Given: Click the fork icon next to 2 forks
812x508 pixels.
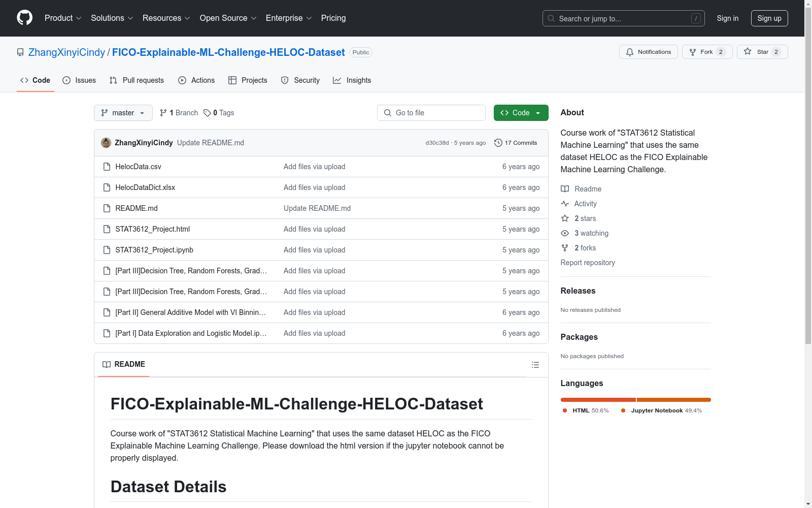Looking at the screenshot, I should [565, 248].
